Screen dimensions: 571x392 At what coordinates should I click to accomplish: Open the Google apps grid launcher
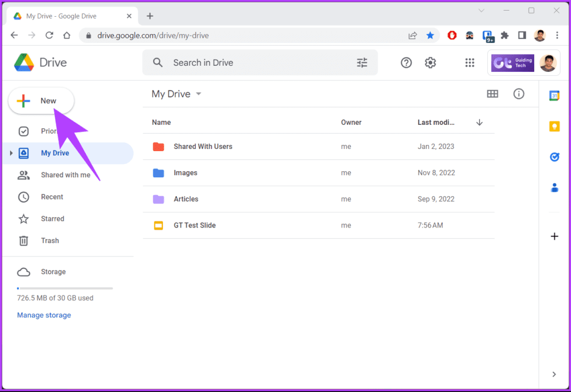point(470,62)
